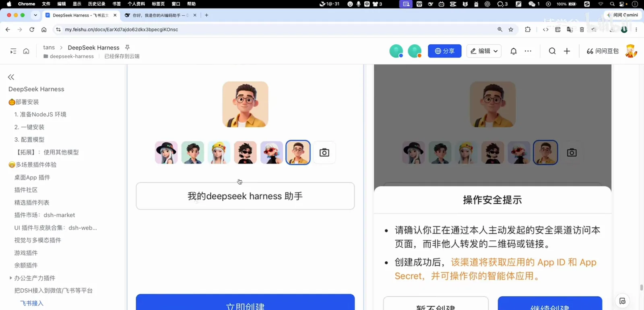The image size is (644, 310).
Task: Jump to 视觉与多模态插件 section
Action: [38, 240]
